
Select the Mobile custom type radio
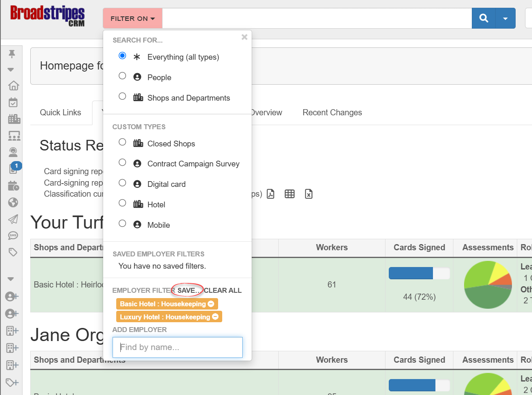pyautogui.click(x=122, y=223)
